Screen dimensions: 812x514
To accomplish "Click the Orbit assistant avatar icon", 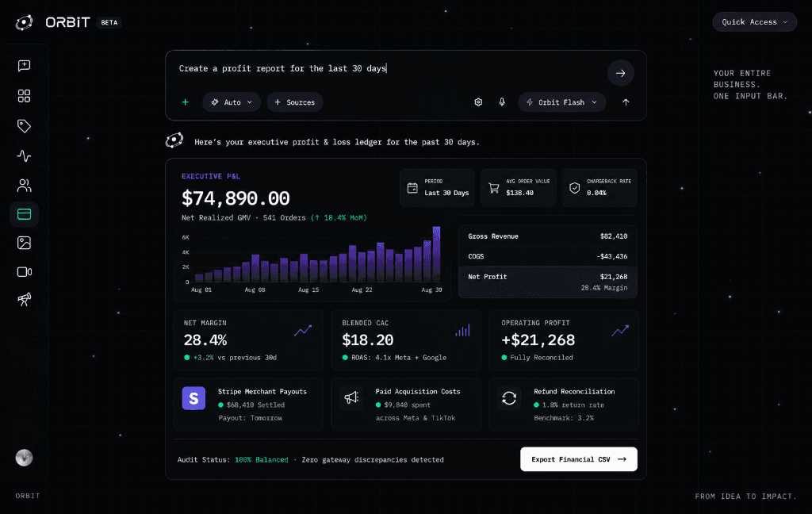I will (x=174, y=140).
